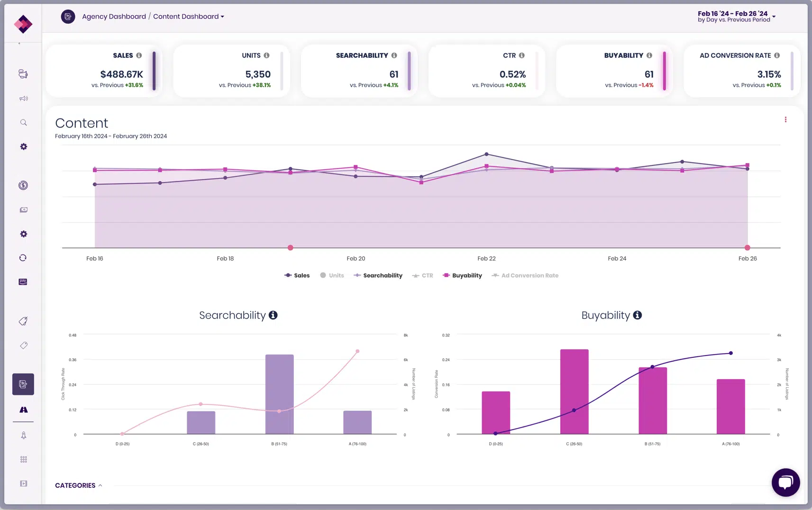Viewport: 812px width, 510px height.
Task: Click Searchability bar for C (26-50)
Action: tap(201, 423)
